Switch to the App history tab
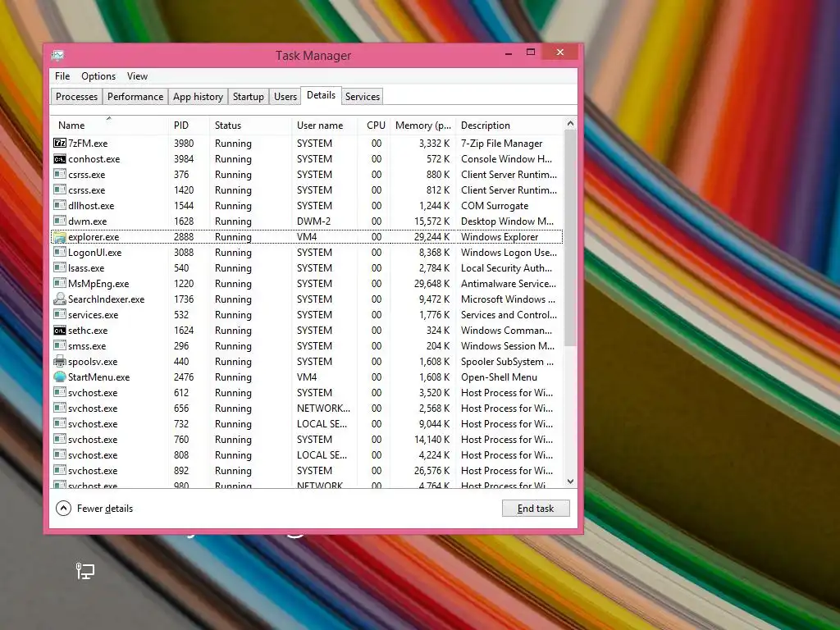 [198, 97]
